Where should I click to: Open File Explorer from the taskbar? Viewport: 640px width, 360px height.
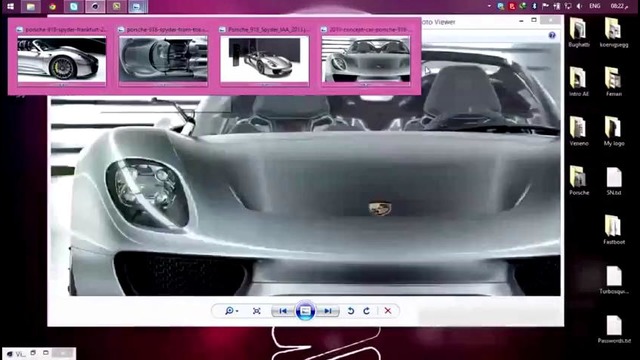coord(31,6)
